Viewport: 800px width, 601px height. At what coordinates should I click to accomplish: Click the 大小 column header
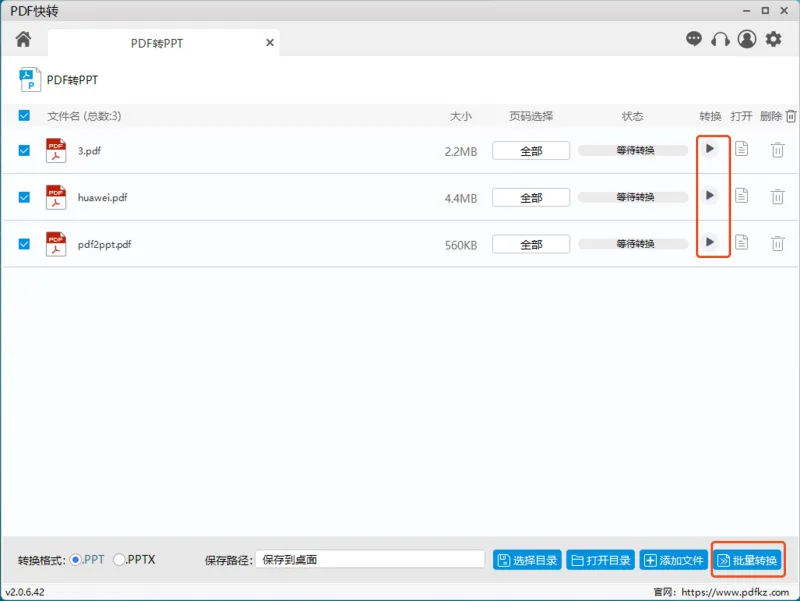[x=461, y=116]
